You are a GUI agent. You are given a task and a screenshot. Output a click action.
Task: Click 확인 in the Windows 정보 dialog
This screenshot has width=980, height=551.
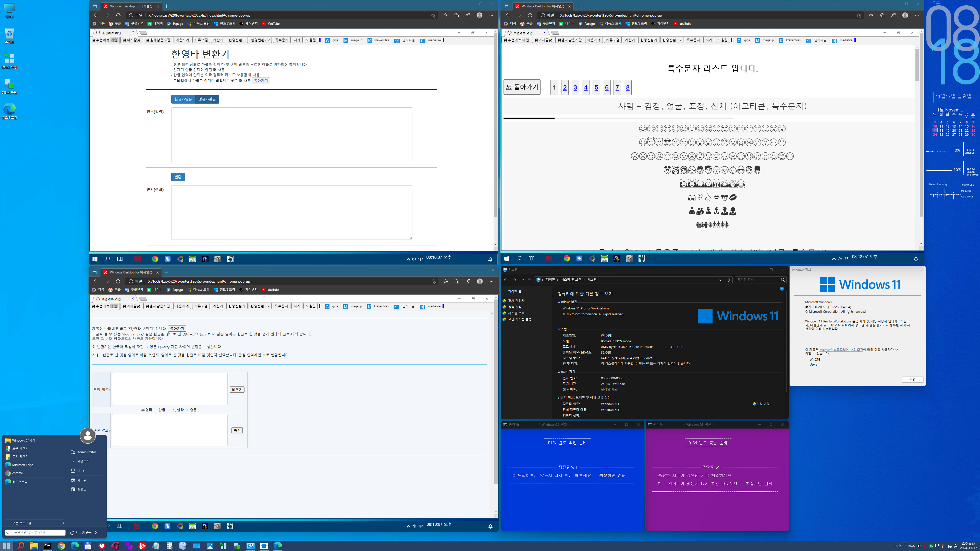[x=912, y=380]
